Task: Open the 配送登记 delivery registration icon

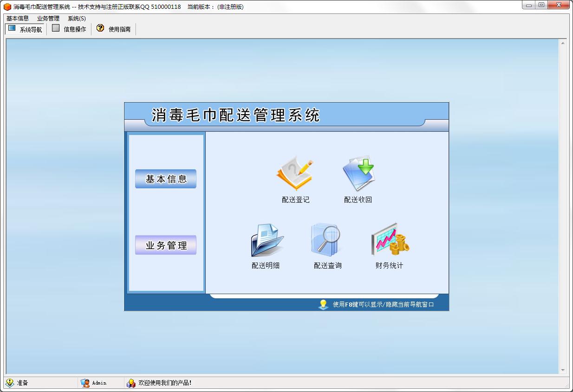Action: [x=295, y=173]
